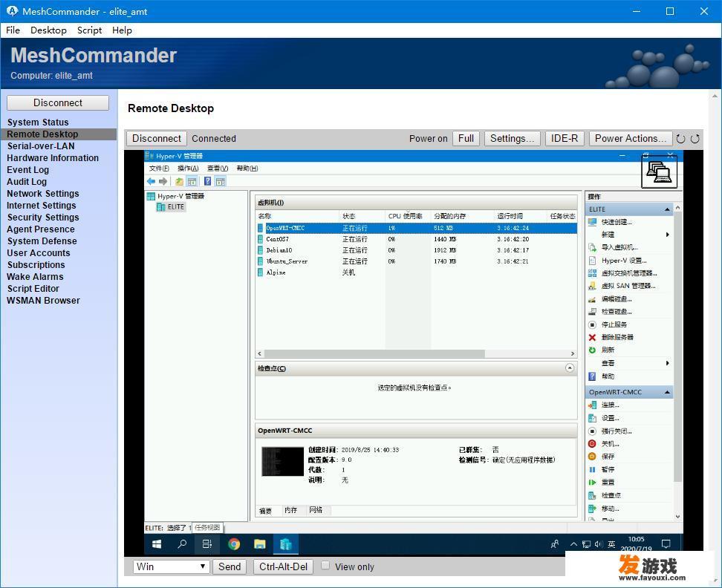Collapse the OpenWRT-CMCC actions section
This screenshot has width=722, height=588.
click(x=667, y=392)
